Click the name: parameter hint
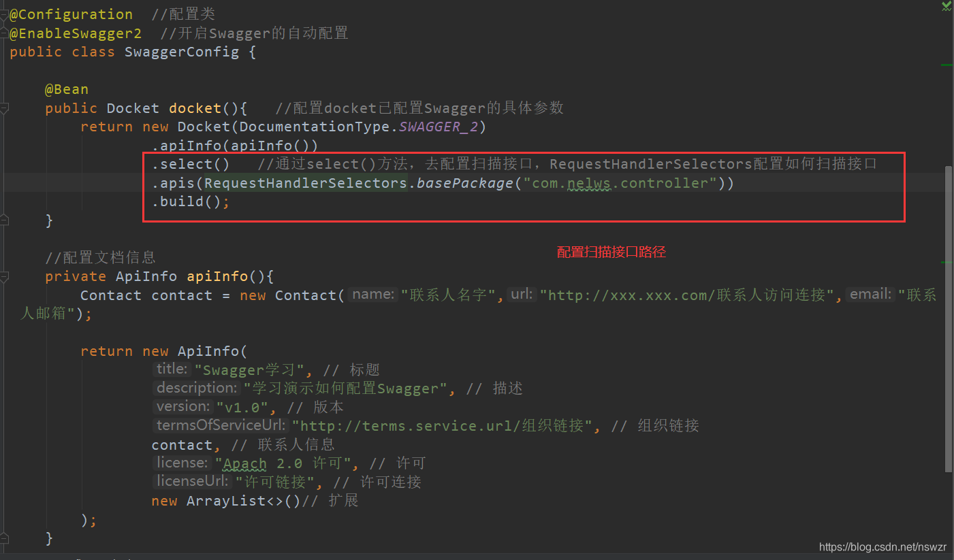The height and width of the screenshot is (560, 954). pos(373,294)
